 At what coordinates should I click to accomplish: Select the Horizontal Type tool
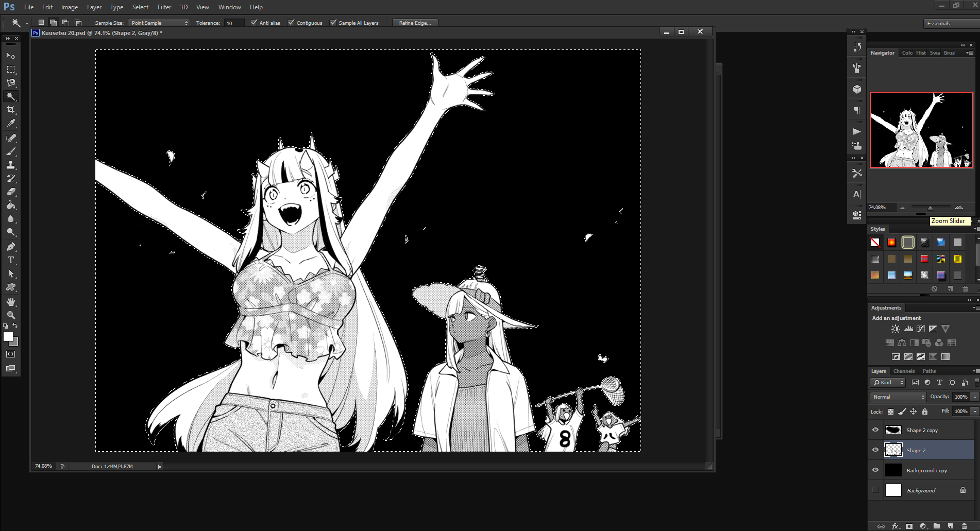tap(11, 260)
